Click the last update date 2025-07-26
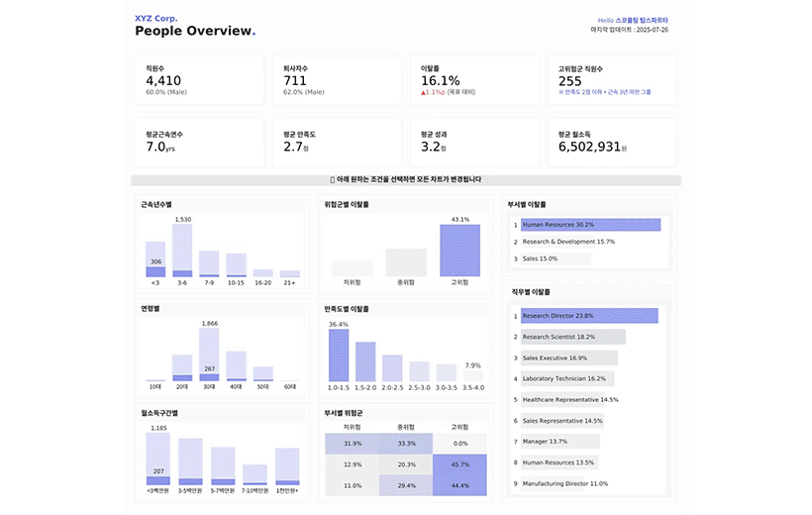 (x=652, y=30)
